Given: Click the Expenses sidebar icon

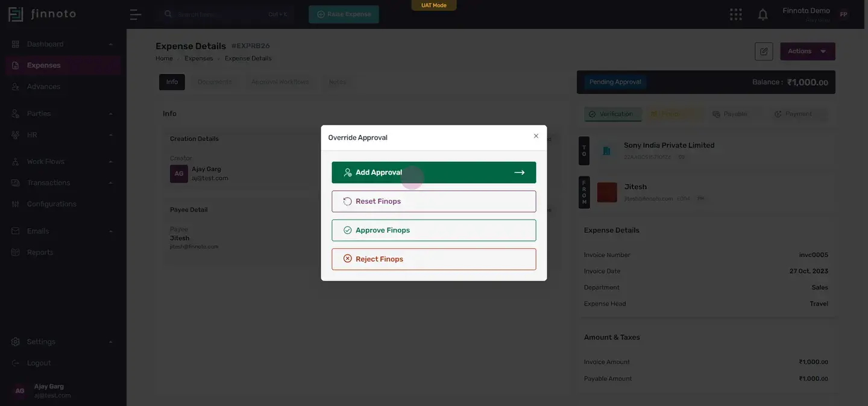Looking at the screenshot, I should tap(16, 65).
